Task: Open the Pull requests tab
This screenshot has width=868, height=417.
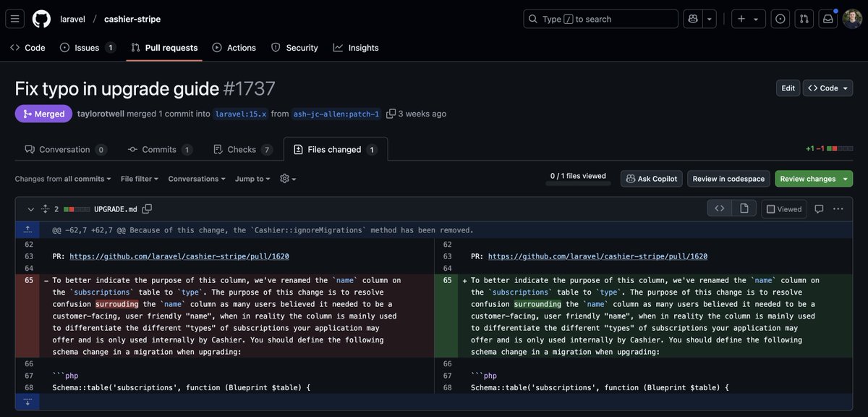Action: [x=164, y=48]
